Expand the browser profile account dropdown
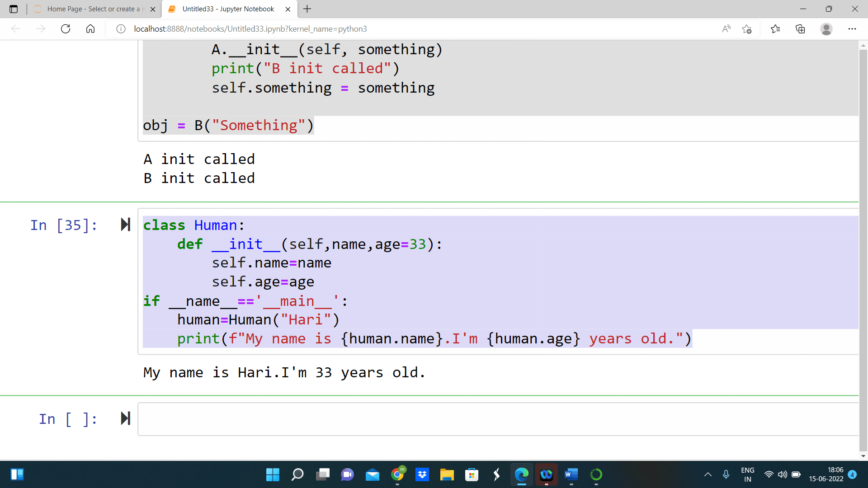Image resolution: width=868 pixels, height=488 pixels. pyautogui.click(x=827, y=28)
